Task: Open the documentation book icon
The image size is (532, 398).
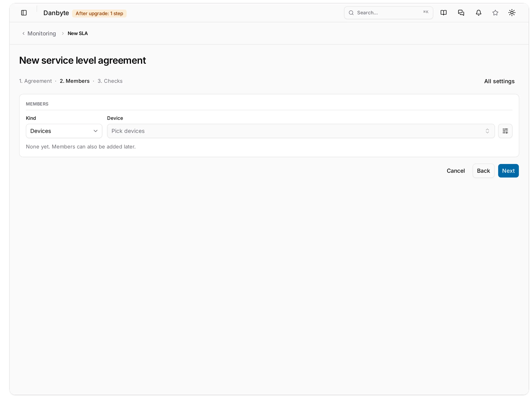Action: point(443,13)
